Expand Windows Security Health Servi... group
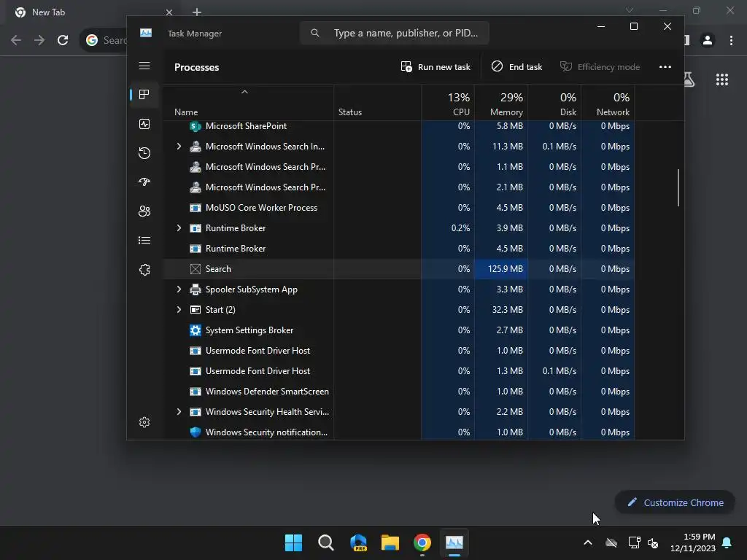Image resolution: width=747 pixels, height=560 pixels. (x=179, y=411)
